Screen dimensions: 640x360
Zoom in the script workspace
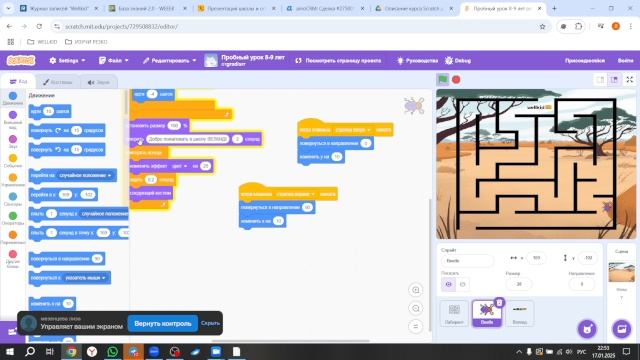[416, 290]
